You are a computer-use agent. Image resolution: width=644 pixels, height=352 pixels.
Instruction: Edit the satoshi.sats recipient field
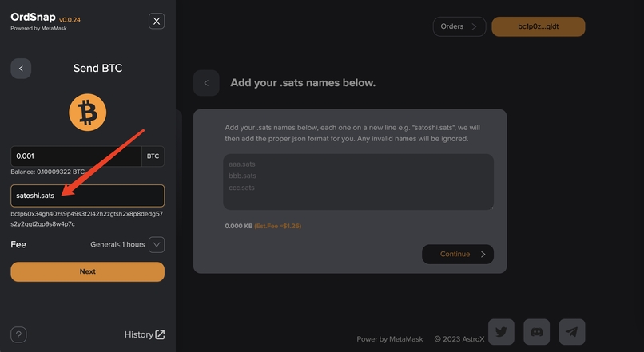tap(87, 196)
